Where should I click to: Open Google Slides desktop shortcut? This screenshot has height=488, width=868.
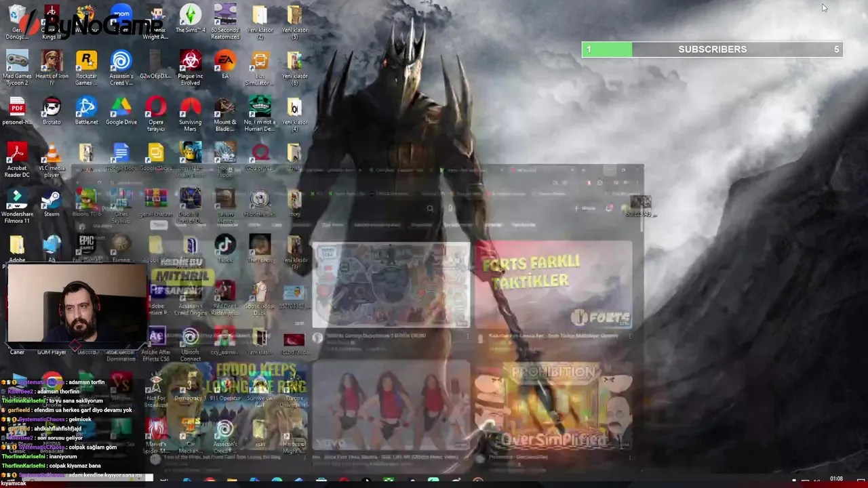[156, 157]
